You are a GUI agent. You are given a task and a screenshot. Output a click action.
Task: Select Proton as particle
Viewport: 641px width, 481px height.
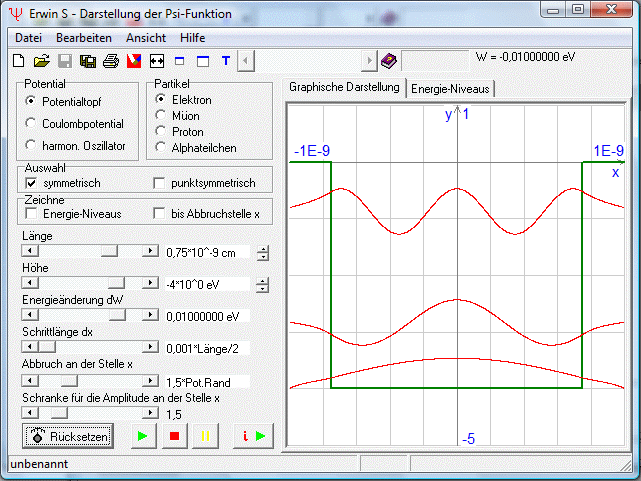[162, 131]
